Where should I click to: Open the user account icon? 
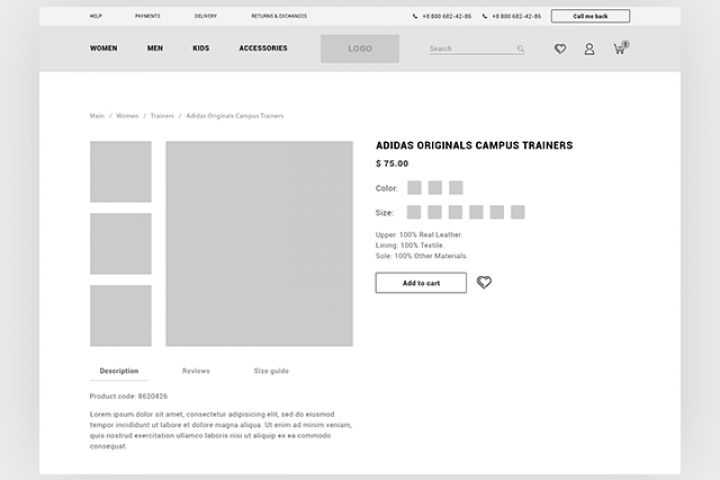coord(589,49)
